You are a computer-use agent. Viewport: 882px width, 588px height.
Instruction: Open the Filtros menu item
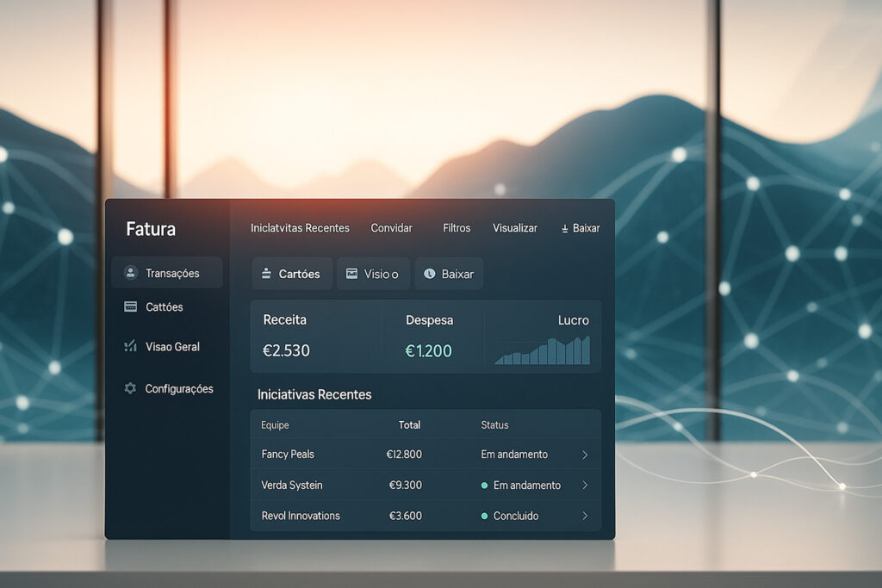pos(457,228)
